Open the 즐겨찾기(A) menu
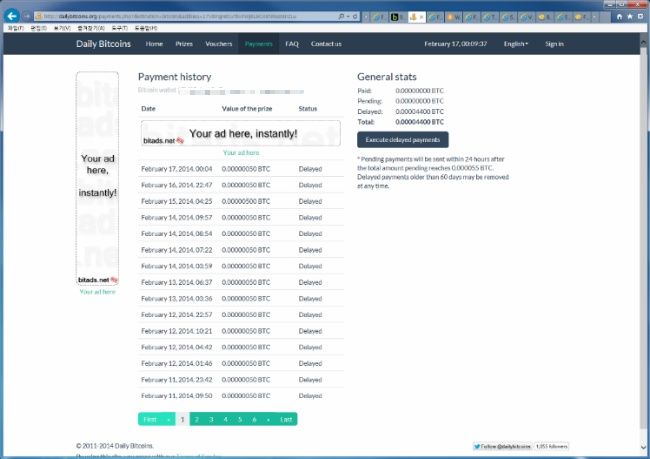Viewport: 650px width, 459px height. coord(91,28)
